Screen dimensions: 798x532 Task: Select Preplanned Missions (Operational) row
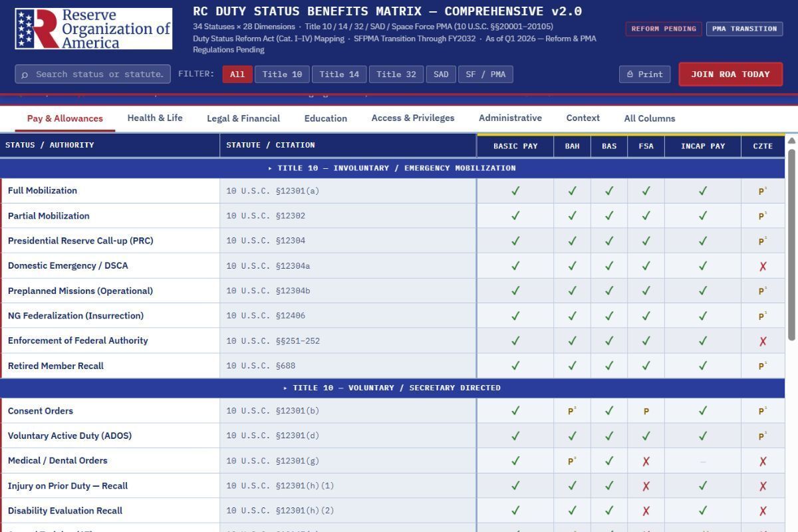[392, 291]
